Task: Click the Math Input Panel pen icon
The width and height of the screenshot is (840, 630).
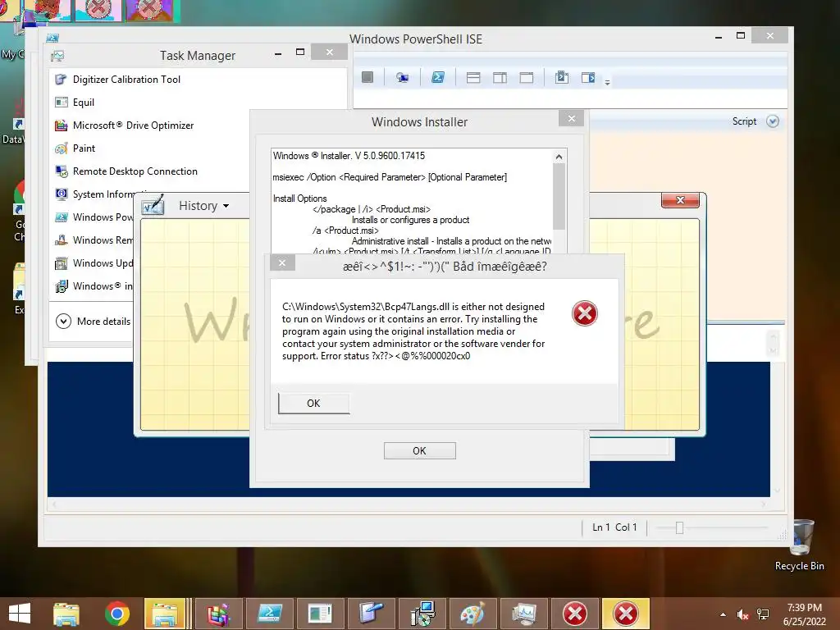Action: point(153,206)
